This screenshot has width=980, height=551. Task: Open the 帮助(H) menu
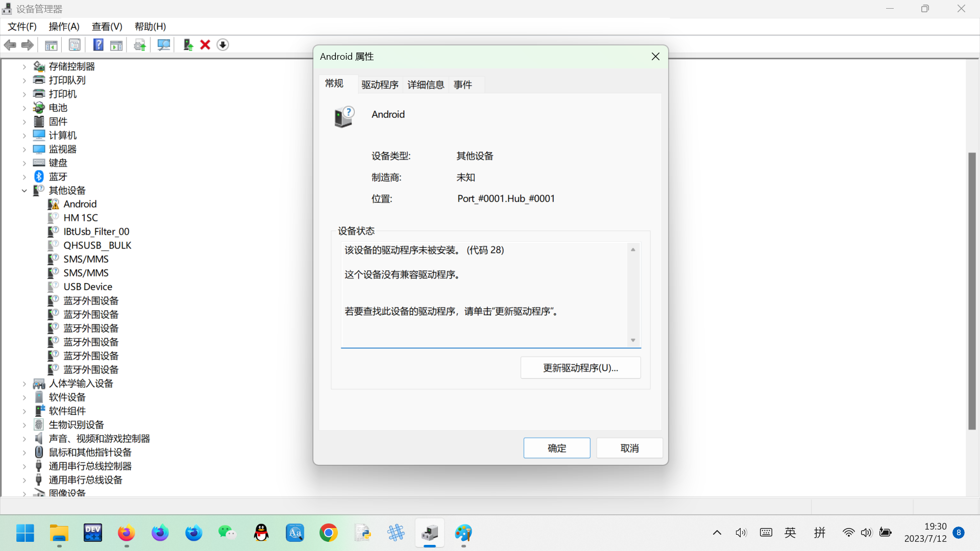150,27
